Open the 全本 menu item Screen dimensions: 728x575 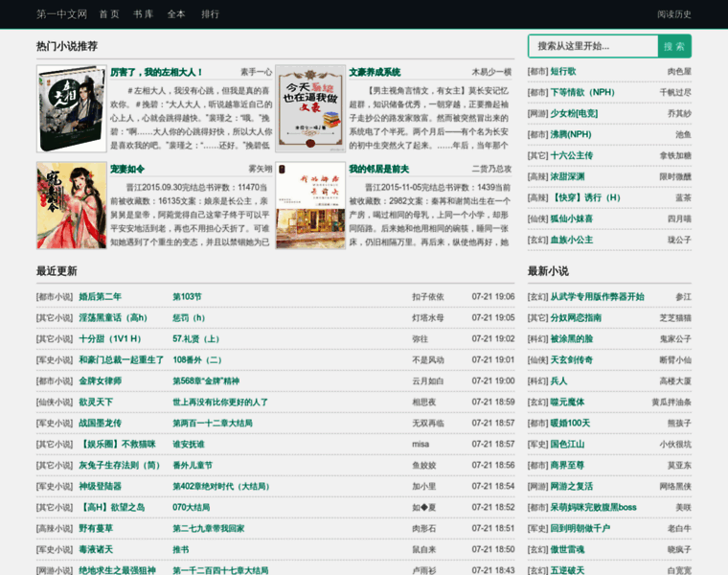coord(176,14)
